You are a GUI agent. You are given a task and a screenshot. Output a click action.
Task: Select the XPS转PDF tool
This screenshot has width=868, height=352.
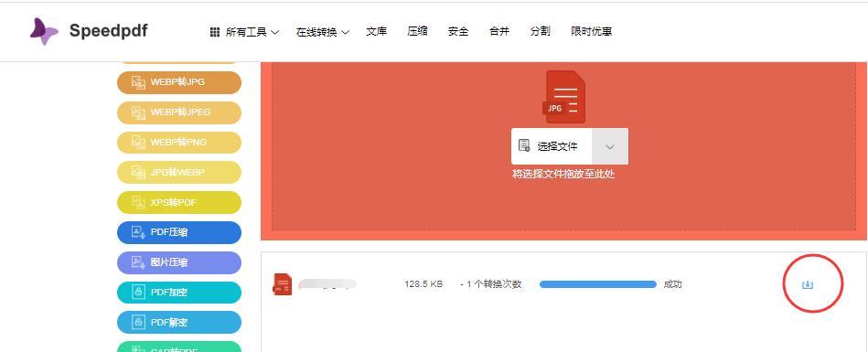(x=179, y=203)
